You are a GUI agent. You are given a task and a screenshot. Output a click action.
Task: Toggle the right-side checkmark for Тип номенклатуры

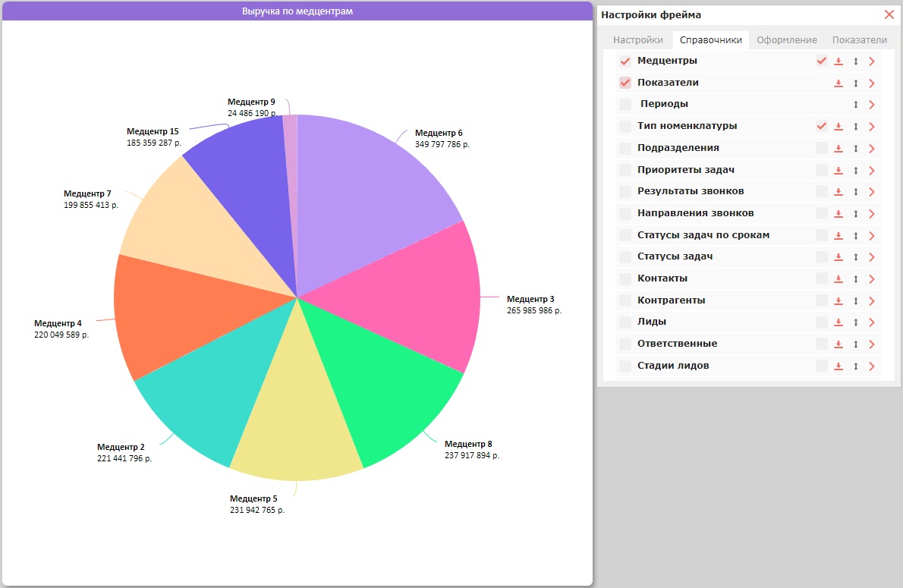click(x=822, y=126)
